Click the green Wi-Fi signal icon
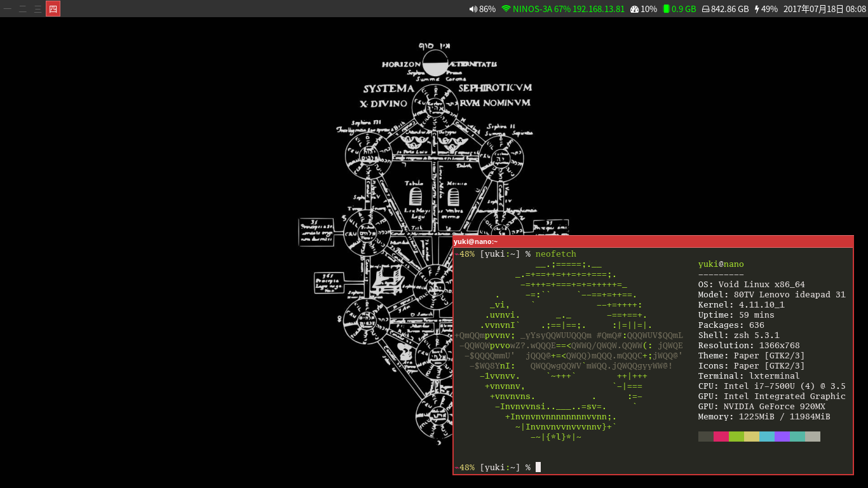 (506, 9)
